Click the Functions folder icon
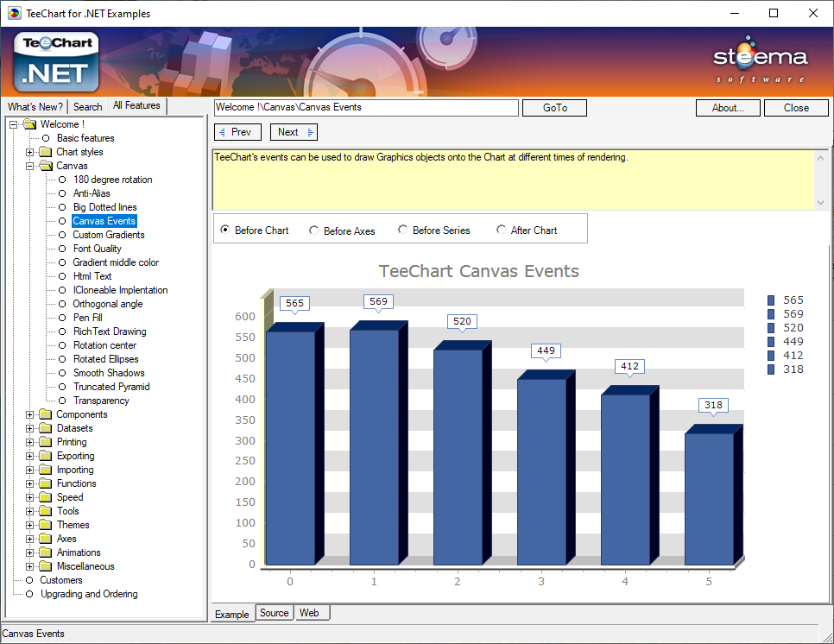 46,484
